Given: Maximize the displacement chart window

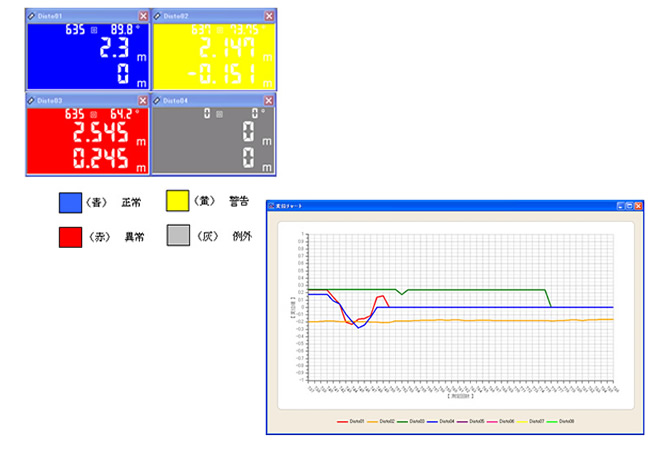Looking at the screenshot, I should coord(629,206).
